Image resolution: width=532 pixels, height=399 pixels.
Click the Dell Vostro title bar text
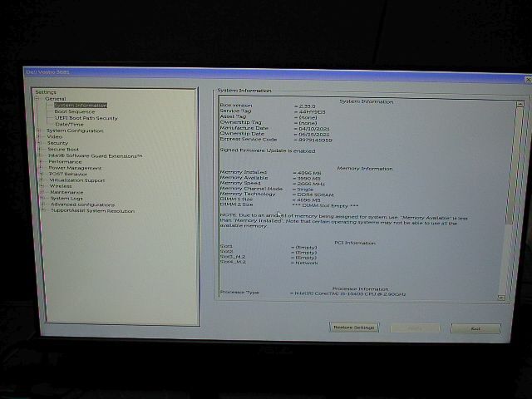pos(47,72)
